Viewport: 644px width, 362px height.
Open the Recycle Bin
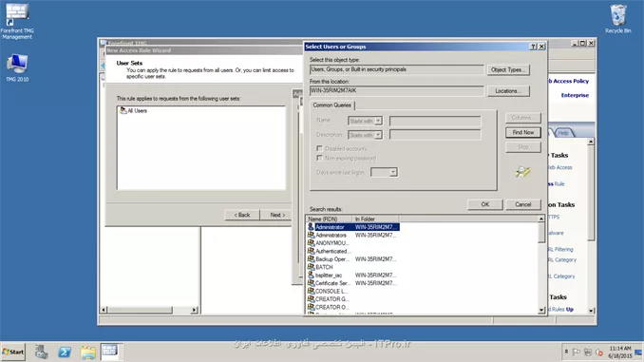[617, 19]
